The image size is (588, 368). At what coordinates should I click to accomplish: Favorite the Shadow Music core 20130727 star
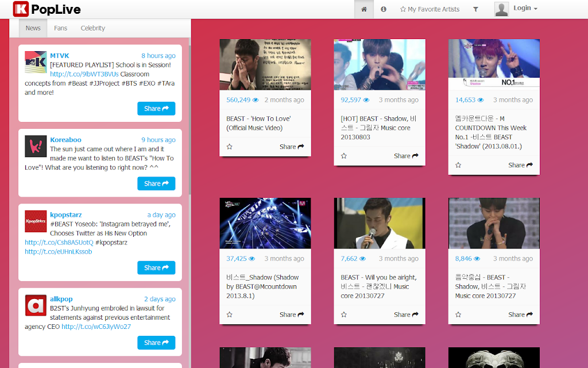458,315
